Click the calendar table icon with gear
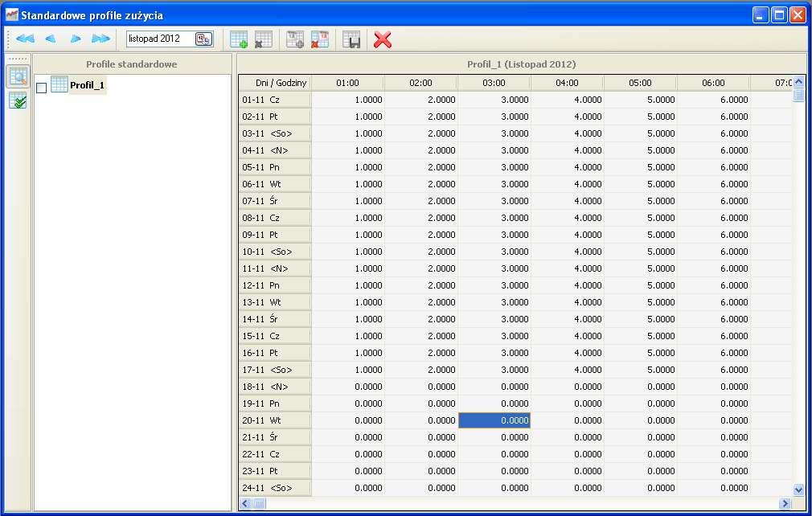Image resolution: width=812 pixels, height=516 pixels. 295,39
